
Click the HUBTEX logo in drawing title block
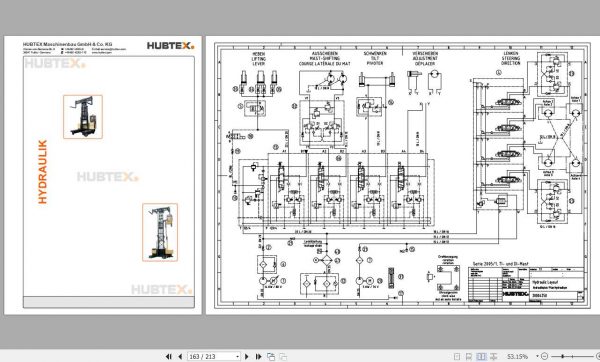[515, 294]
